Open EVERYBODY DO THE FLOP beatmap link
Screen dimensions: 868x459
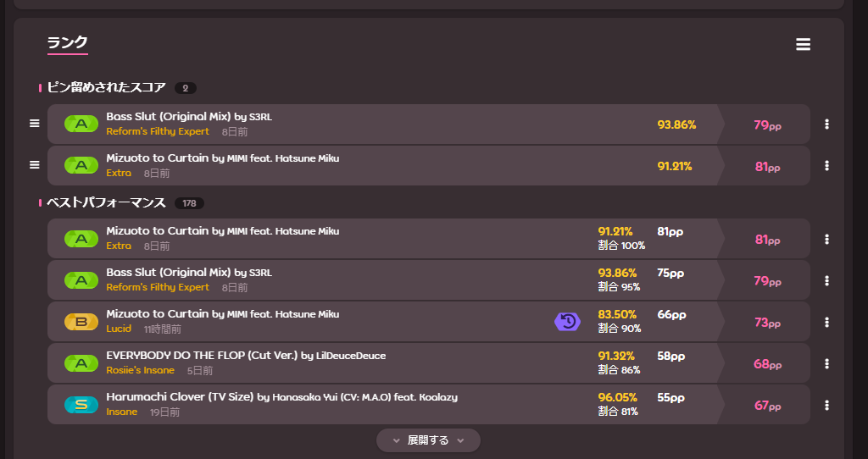pos(202,356)
